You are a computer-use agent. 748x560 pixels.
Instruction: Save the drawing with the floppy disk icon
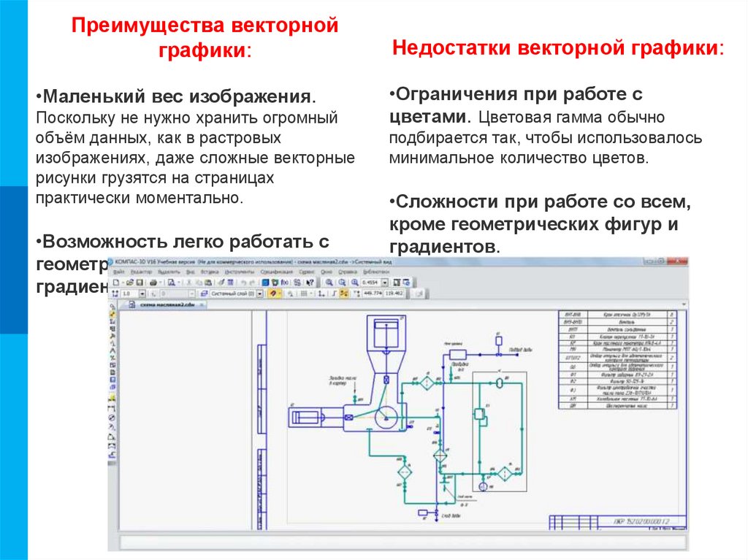coord(140,283)
